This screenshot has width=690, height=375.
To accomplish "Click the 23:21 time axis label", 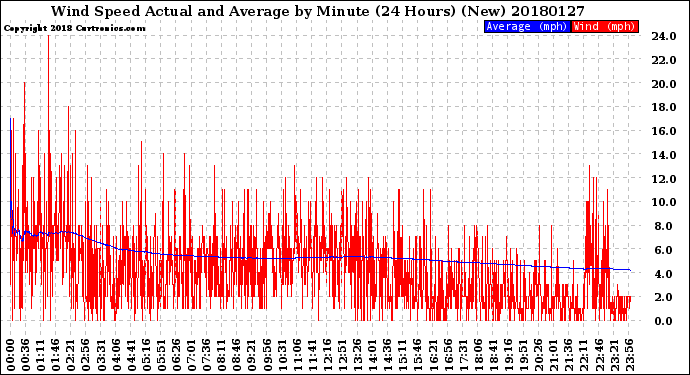I will [614, 355].
